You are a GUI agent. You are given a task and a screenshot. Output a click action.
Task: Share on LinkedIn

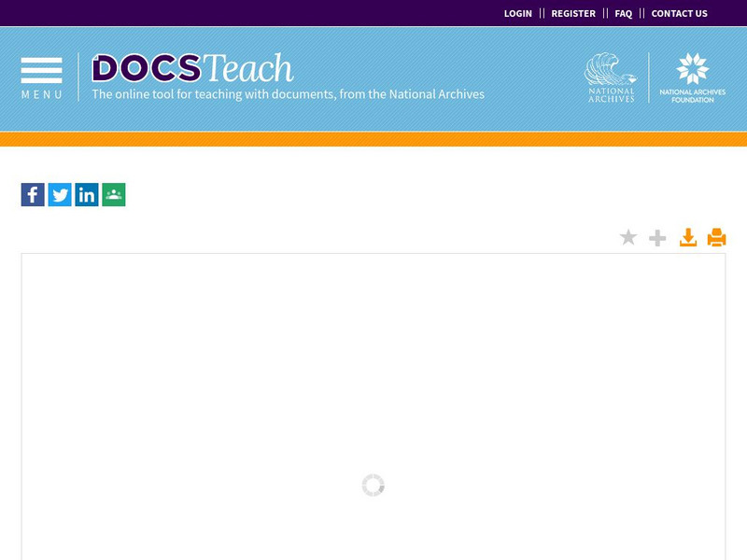[87, 195]
